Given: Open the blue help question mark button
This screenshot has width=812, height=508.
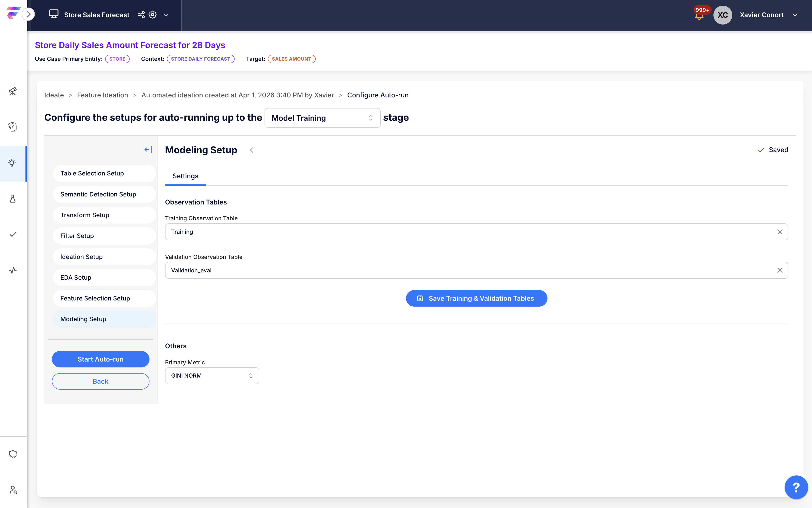Looking at the screenshot, I should (796, 487).
